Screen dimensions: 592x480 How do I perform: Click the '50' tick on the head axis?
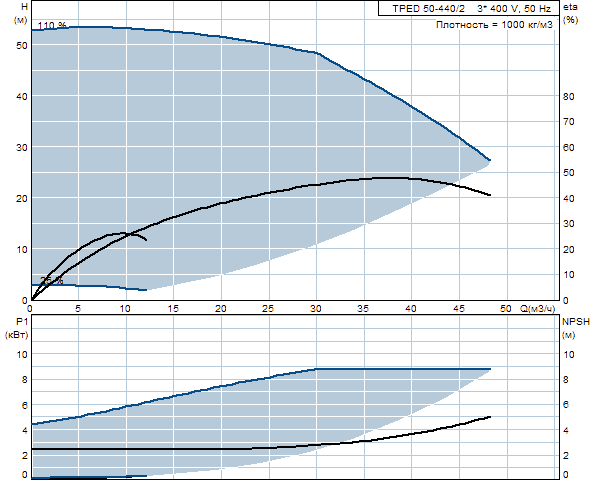(x=22, y=45)
